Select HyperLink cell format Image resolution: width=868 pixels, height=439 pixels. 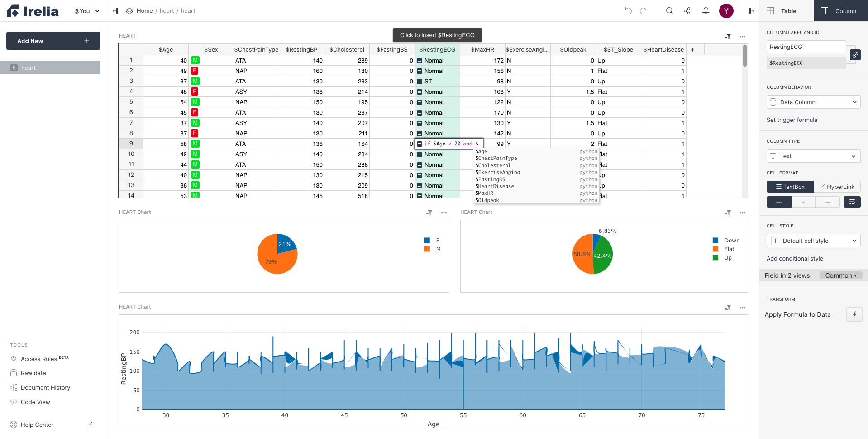(x=837, y=187)
